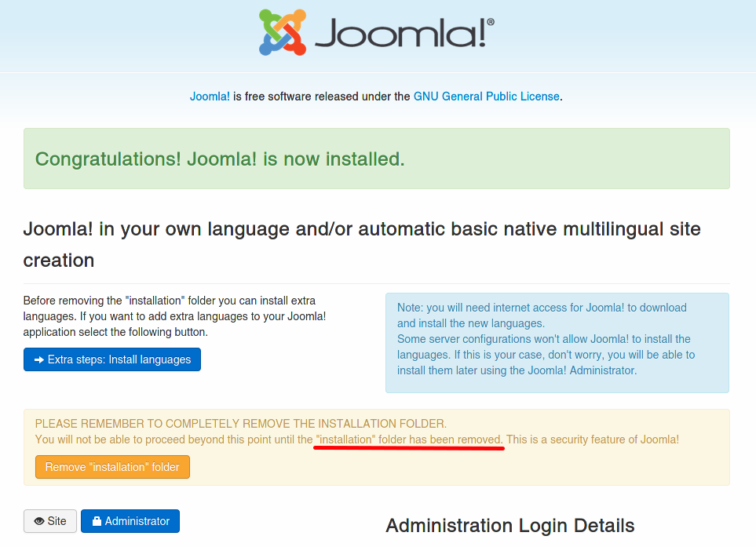Open the Site button
Image resolution: width=756 pixels, height=547 pixels.
pos(50,521)
